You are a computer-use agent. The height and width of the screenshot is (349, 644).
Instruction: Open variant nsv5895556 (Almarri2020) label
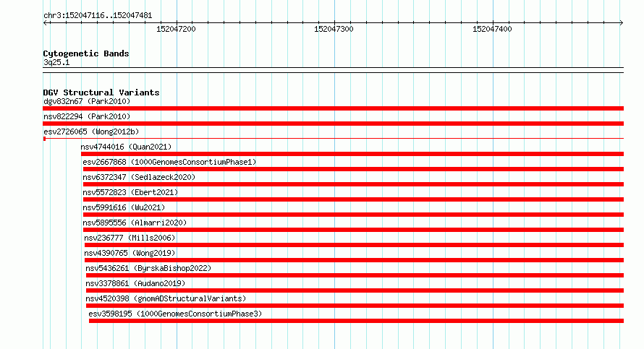(x=135, y=223)
